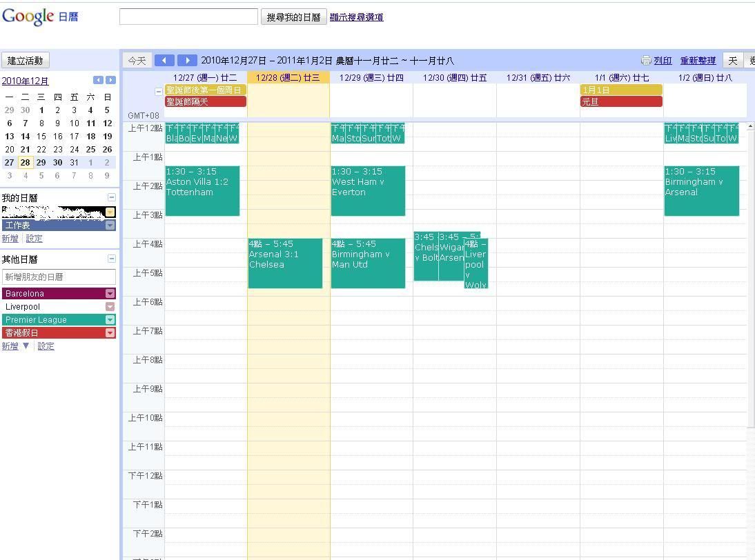Screen dimensions: 755x560
Task: Open the Liverpool v Wolv event
Action: point(475,263)
